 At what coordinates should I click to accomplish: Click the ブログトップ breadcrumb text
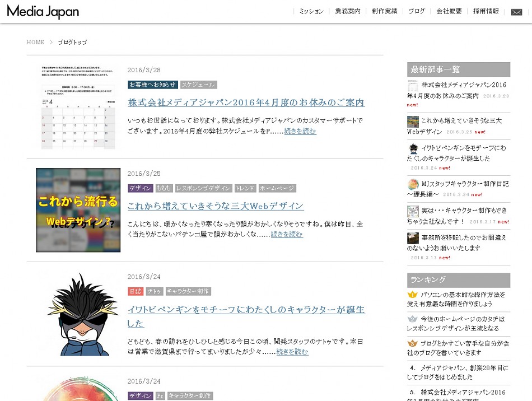72,42
